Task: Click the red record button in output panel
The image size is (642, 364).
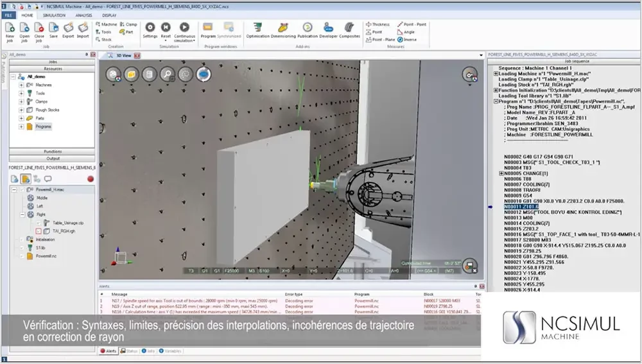Action: coord(91,179)
